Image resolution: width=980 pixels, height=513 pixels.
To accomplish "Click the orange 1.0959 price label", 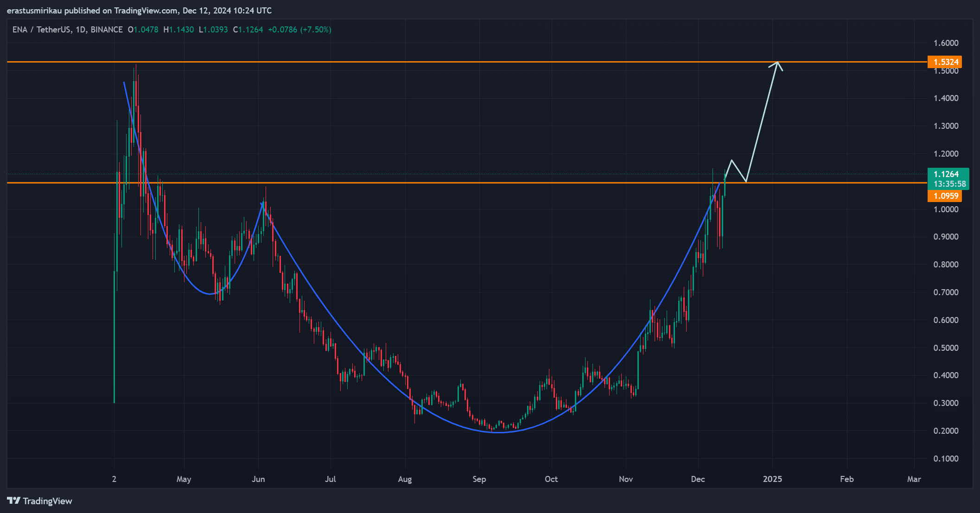I will point(944,196).
